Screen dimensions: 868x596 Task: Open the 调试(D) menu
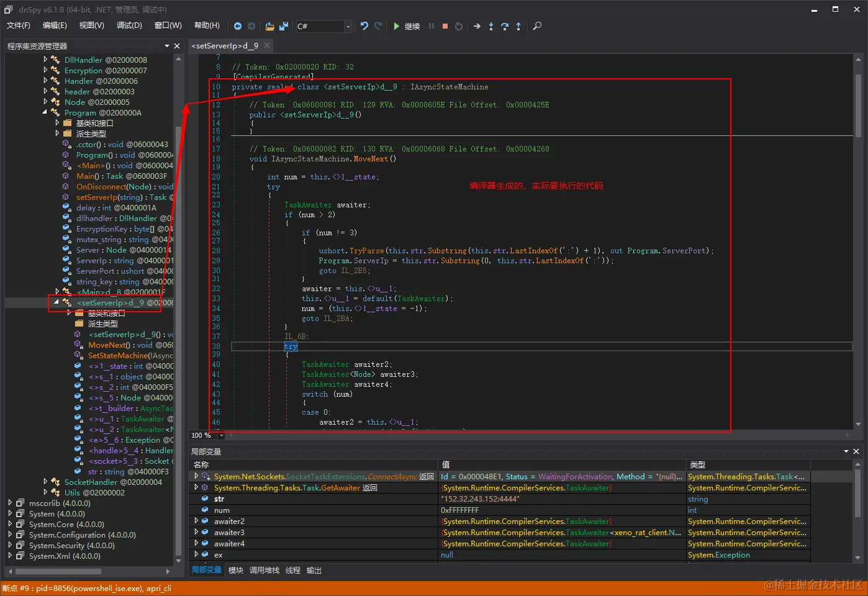[x=129, y=25]
